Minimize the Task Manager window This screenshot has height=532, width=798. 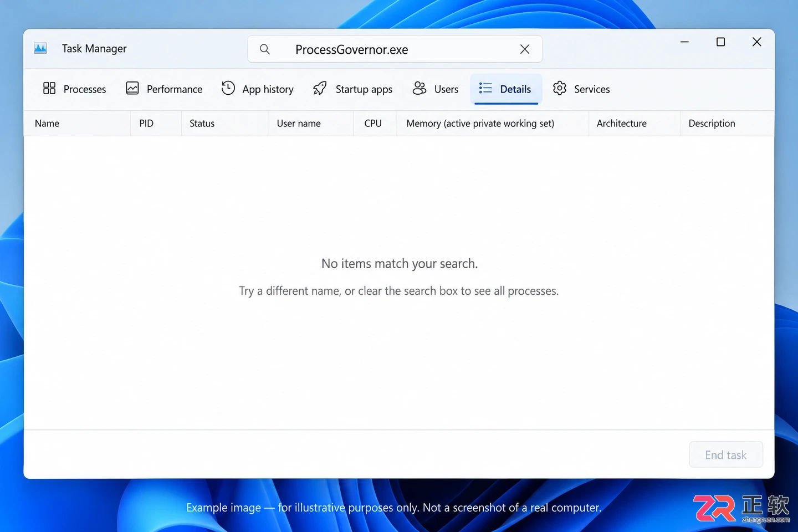point(684,42)
